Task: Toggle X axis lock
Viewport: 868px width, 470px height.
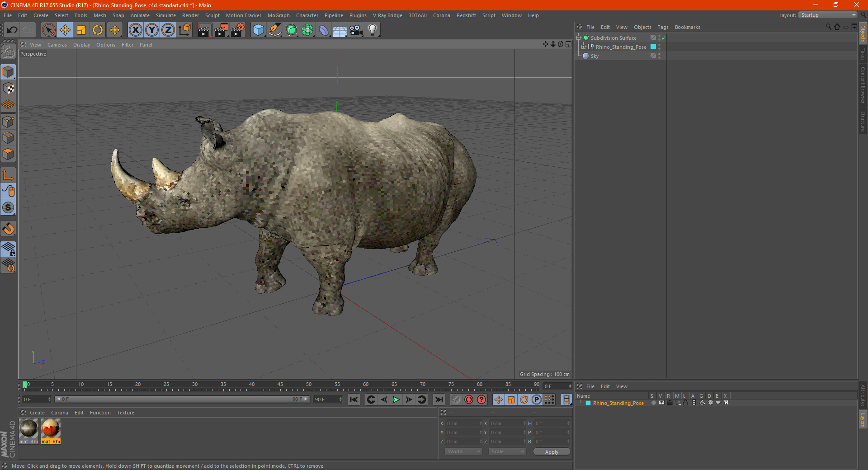Action: pyautogui.click(x=136, y=30)
